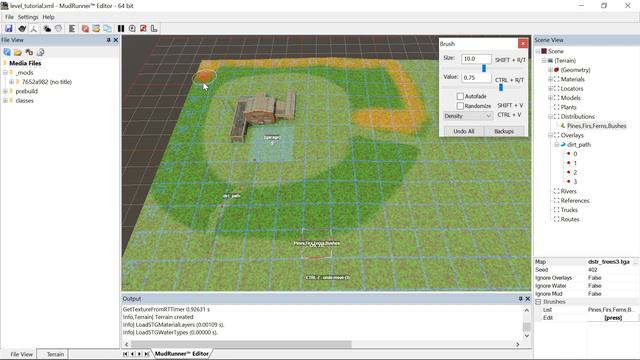The image size is (640, 360).
Task: Collapse the dirt_path node
Action: click(556, 144)
